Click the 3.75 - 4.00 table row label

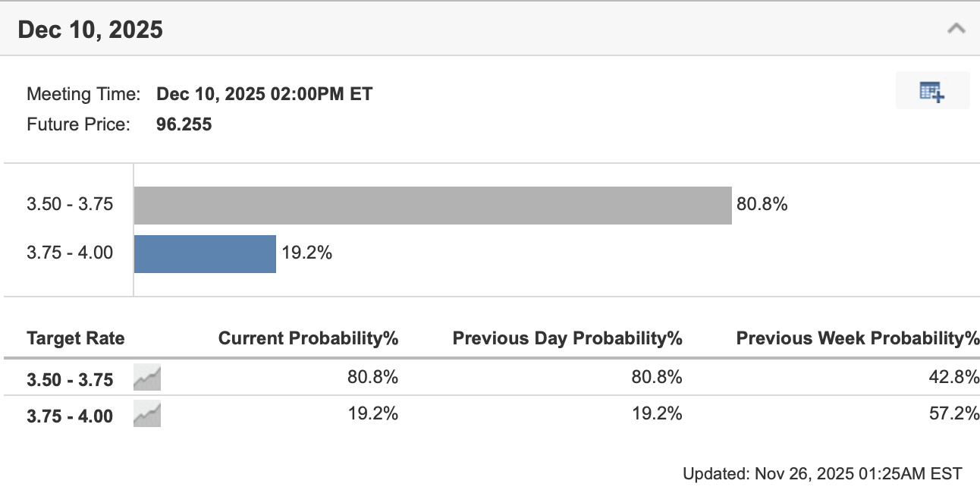pos(70,416)
